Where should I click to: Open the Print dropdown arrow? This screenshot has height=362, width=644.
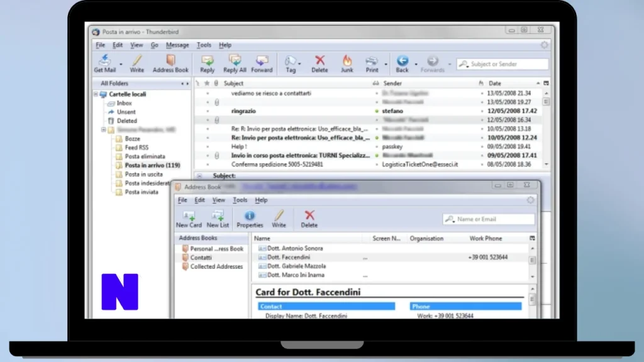[x=386, y=65]
